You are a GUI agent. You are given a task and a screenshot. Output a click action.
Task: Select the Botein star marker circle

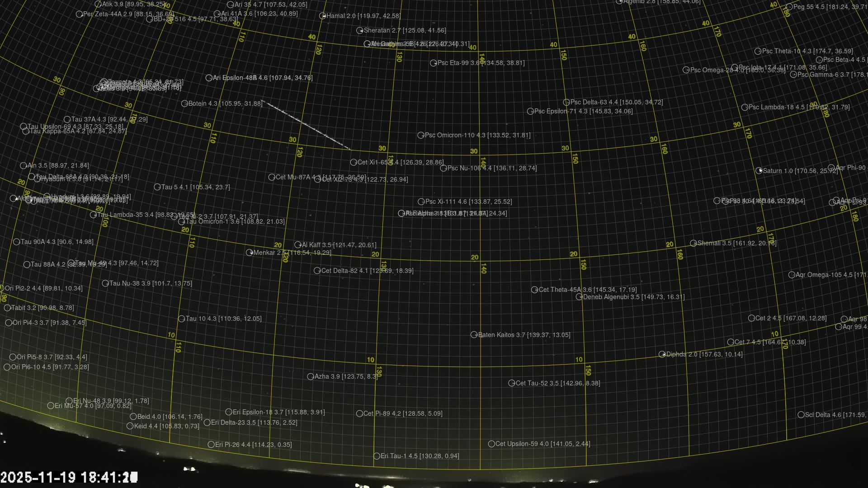point(184,103)
